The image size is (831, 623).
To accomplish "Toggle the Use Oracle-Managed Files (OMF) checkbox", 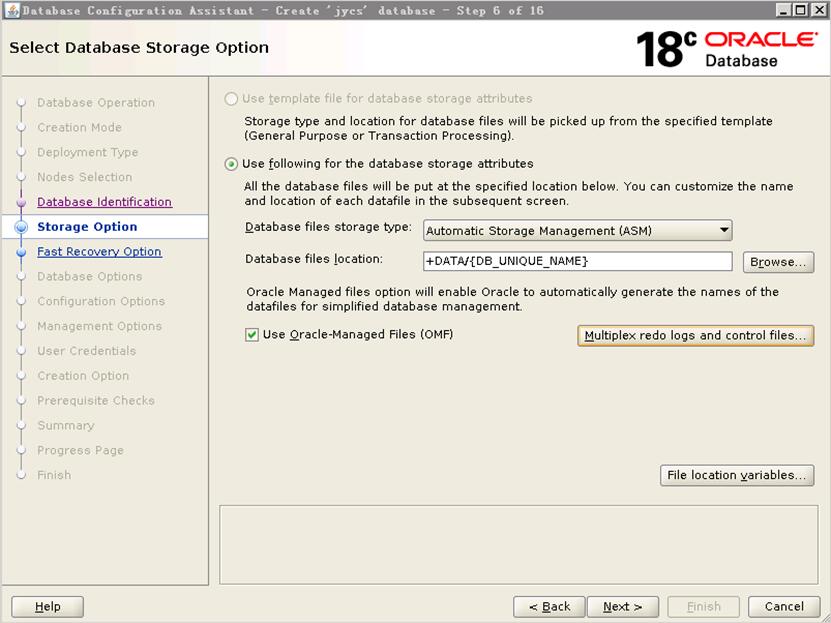I will pyautogui.click(x=252, y=335).
